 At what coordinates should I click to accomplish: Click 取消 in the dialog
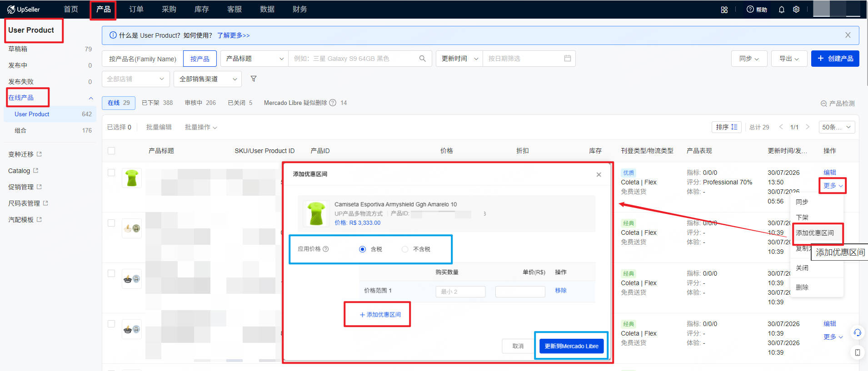tap(518, 346)
